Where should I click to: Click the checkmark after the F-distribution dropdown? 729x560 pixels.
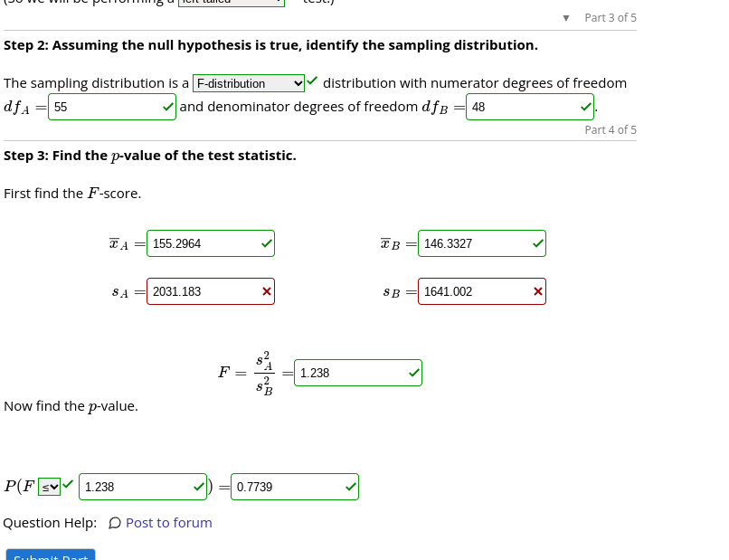pyautogui.click(x=311, y=80)
